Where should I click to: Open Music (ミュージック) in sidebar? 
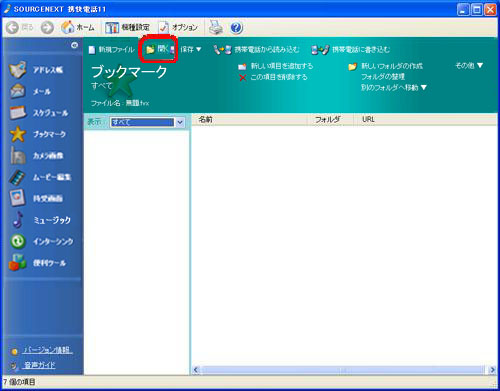[x=41, y=220]
